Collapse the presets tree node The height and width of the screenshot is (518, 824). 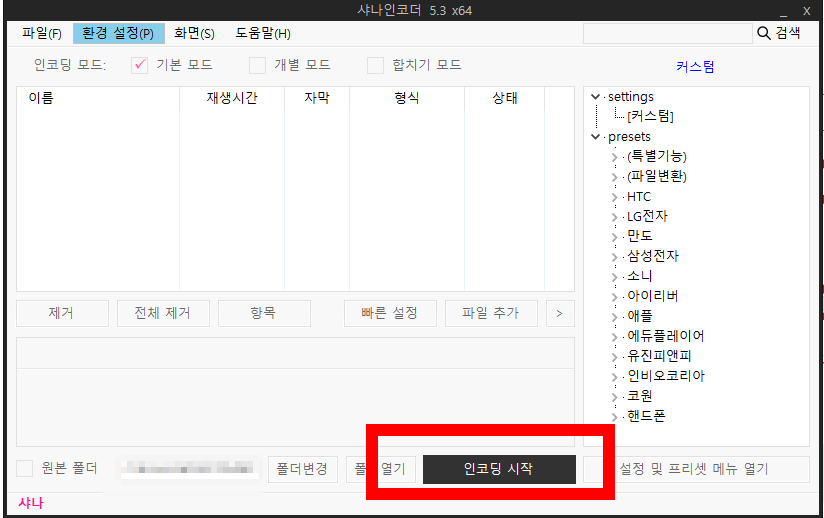click(x=595, y=137)
